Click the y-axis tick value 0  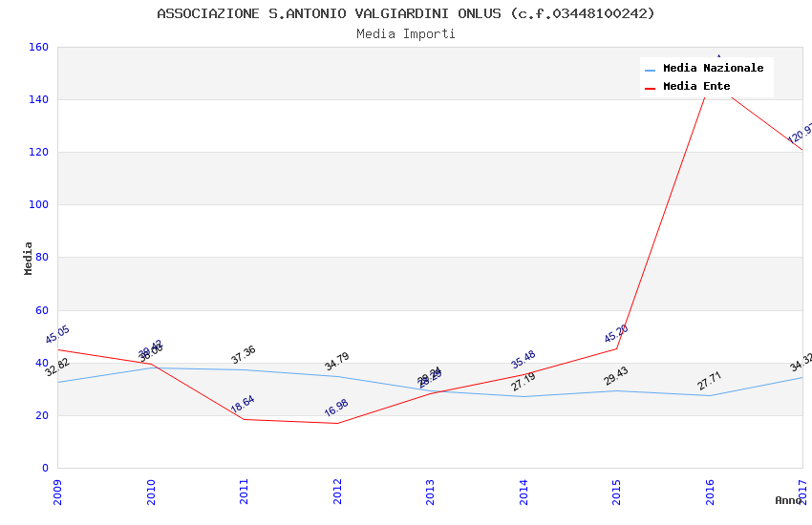coord(46,468)
